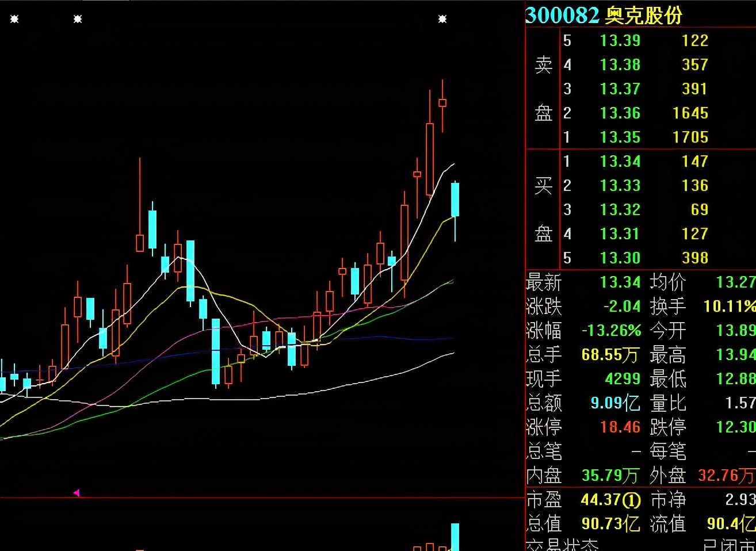The image size is (756, 551).
Task: Click buy volume 147
Action: 695,162
